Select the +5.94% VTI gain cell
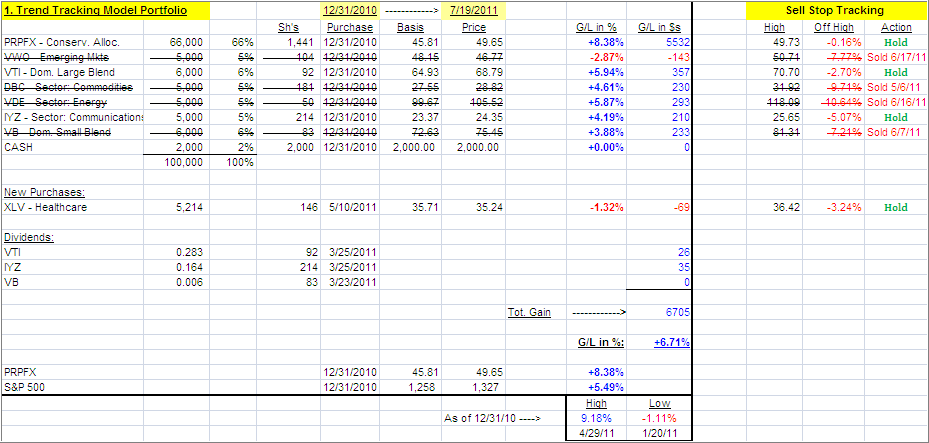 point(606,72)
